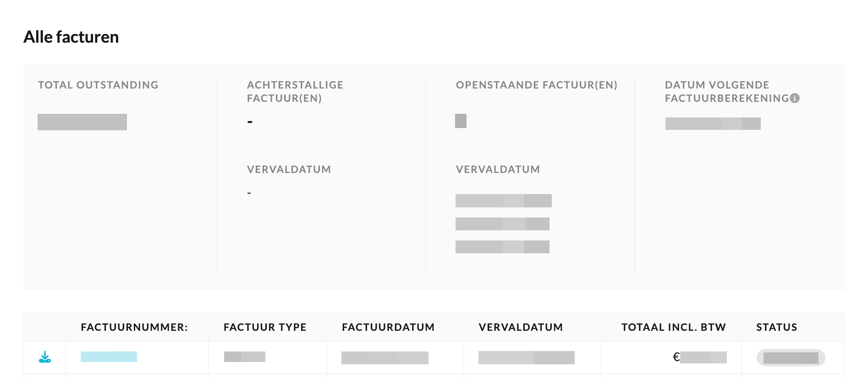This screenshot has width=868, height=379.
Task: Click the Openstaande factuur(en) count value
Action: click(461, 121)
